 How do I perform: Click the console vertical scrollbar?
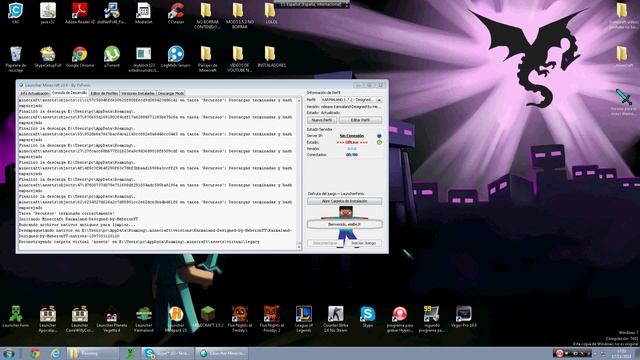coord(299,173)
